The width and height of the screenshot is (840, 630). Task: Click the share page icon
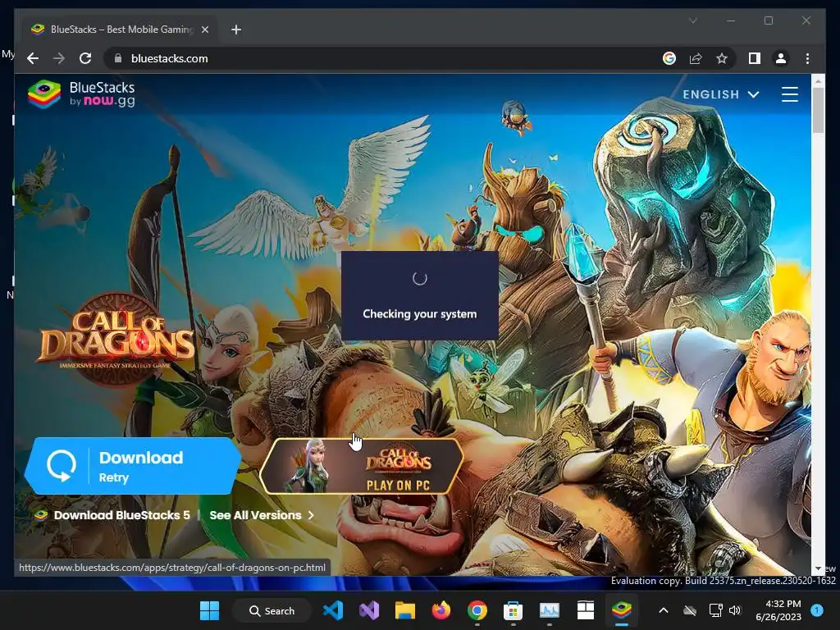click(x=696, y=58)
